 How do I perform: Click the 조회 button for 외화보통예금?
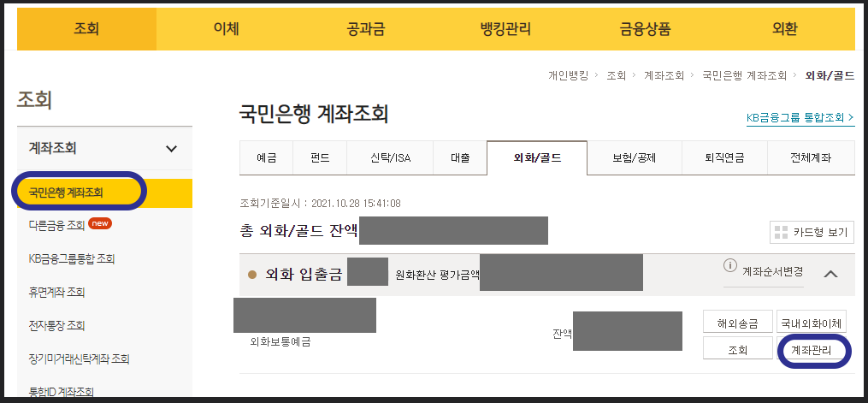tap(737, 350)
